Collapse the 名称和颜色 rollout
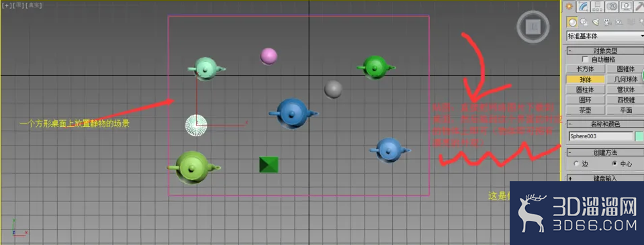The width and height of the screenshot is (644, 245). click(x=605, y=124)
